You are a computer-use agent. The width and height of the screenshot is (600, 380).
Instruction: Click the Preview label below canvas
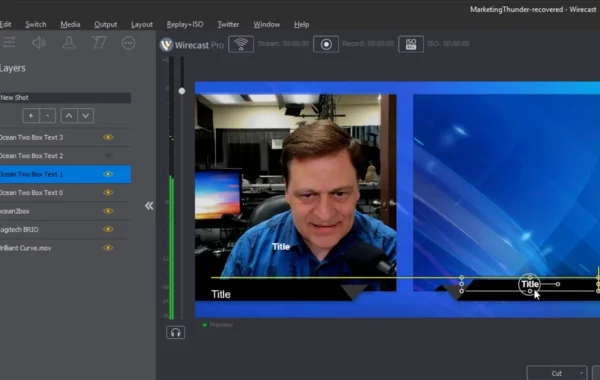coord(221,325)
